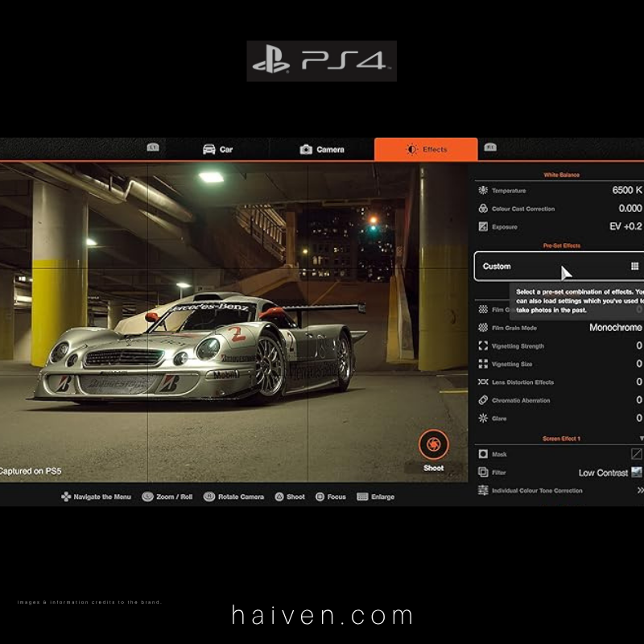
Task: Select the Film Grain Mode icon
Action: pyautogui.click(x=482, y=326)
